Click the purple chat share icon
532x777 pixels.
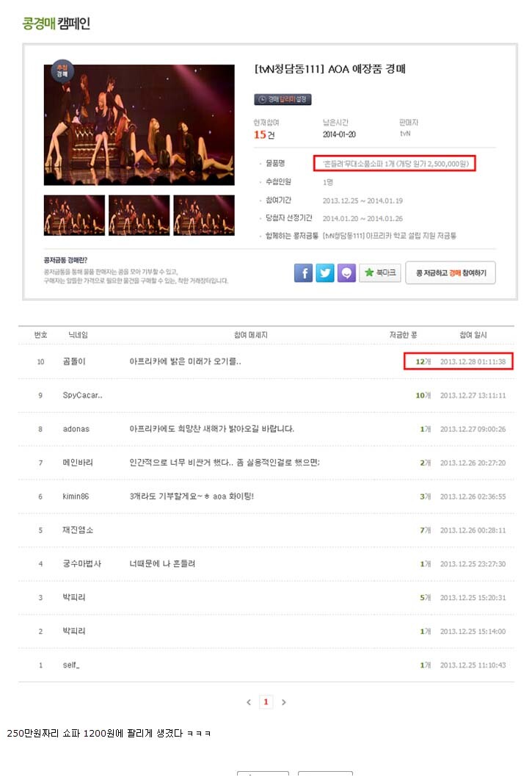tap(347, 272)
